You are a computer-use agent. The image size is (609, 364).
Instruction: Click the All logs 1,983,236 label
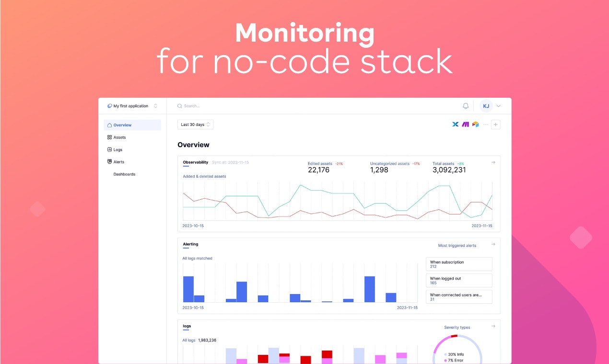pyautogui.click(x=199, y=340)
